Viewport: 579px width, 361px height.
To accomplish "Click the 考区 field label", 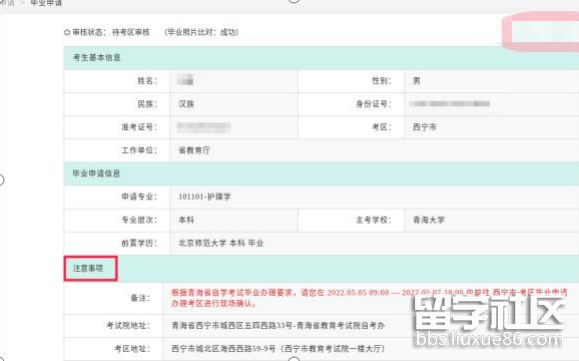I will point(381,127).
